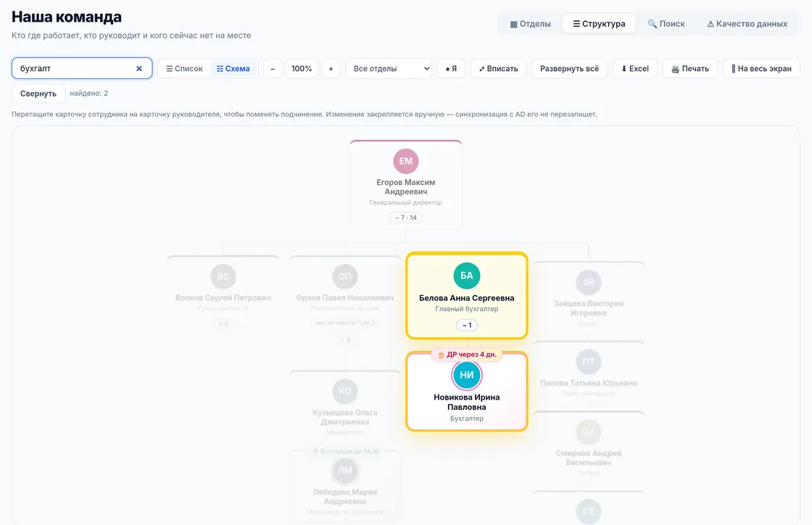The image size is (812, 525).
Task: Click the faded ЗВ avatar of Зайцева
Action: 588,282
